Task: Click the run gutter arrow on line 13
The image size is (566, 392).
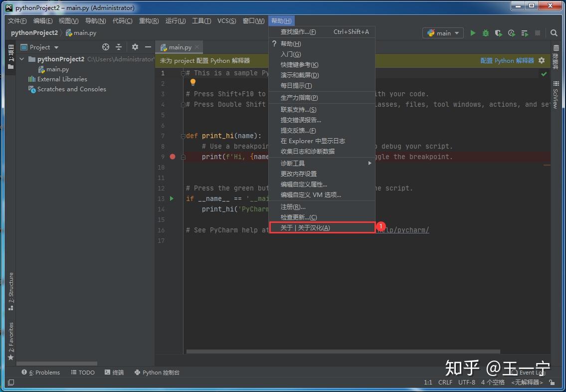Action: [172, 198]
